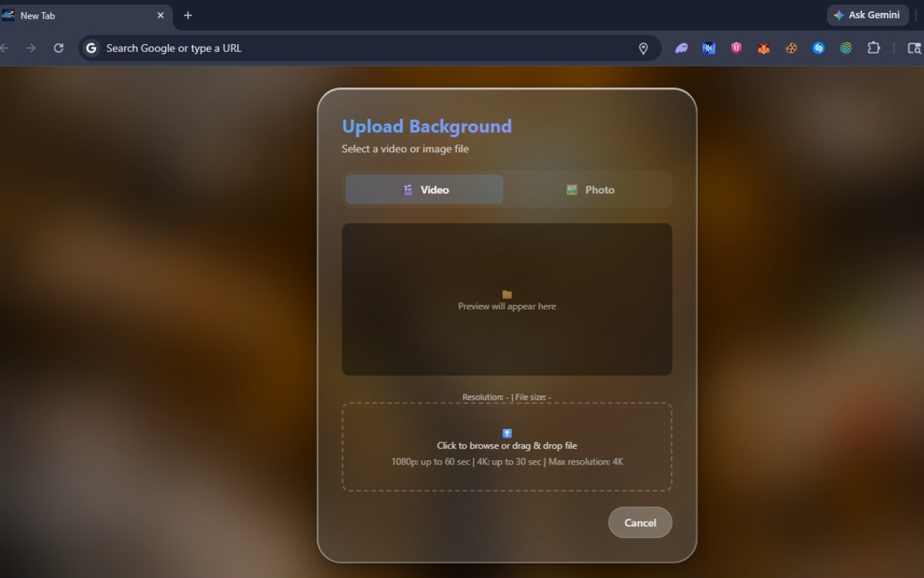Open the Extensions puzzle menu
The width and height of the screenshot is (924, 578).
[x=873, y=48]
